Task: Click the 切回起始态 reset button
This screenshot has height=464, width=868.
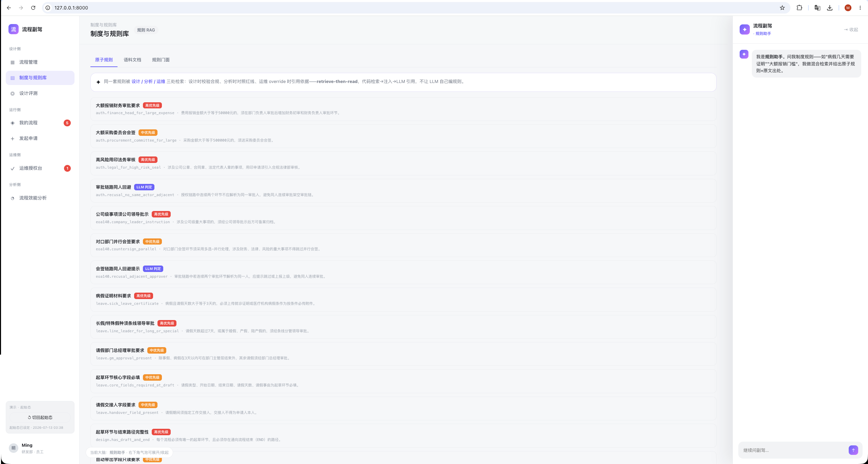Action: (40, 417)
